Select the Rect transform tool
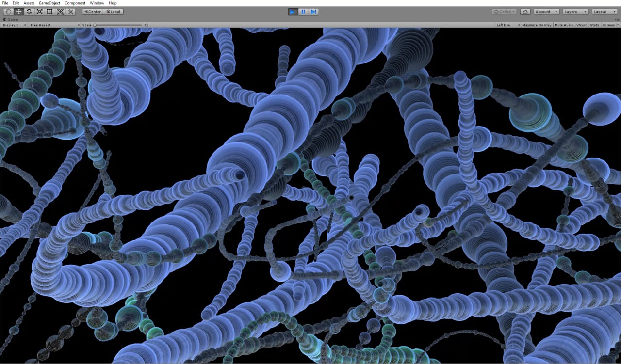This screenshot has width=621, height=364. pos(49,11)
